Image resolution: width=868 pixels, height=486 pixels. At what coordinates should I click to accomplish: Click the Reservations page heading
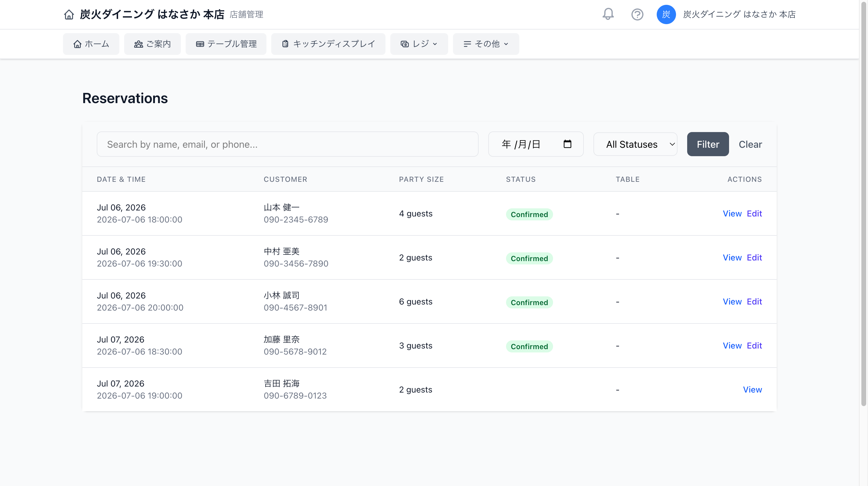[x=125, y=98]
